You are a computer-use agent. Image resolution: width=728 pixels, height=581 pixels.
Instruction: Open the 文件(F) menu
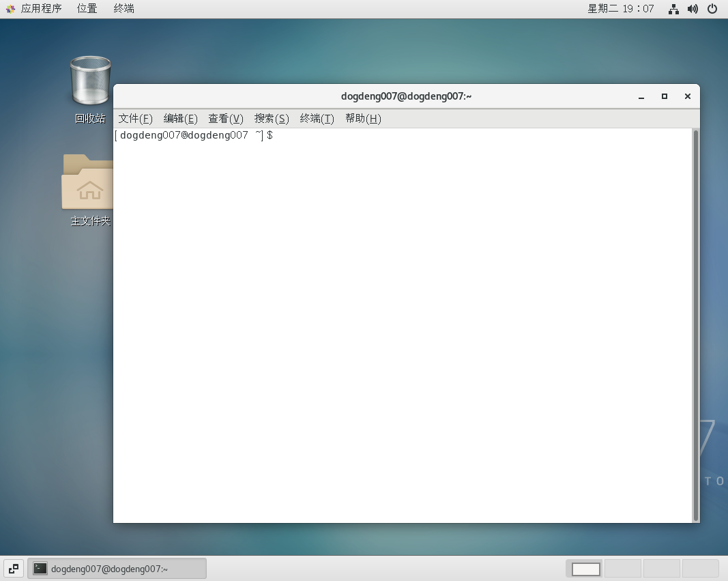click(135, 119)
